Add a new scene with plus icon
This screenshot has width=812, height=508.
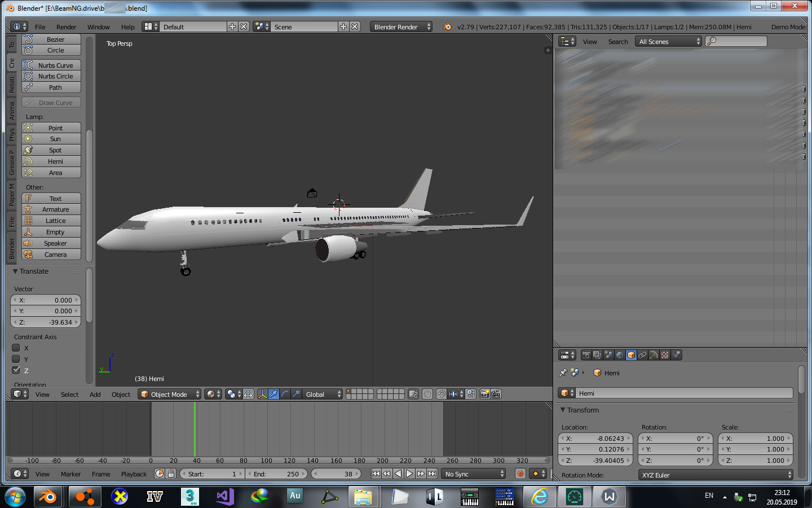(x=343, y=27)
